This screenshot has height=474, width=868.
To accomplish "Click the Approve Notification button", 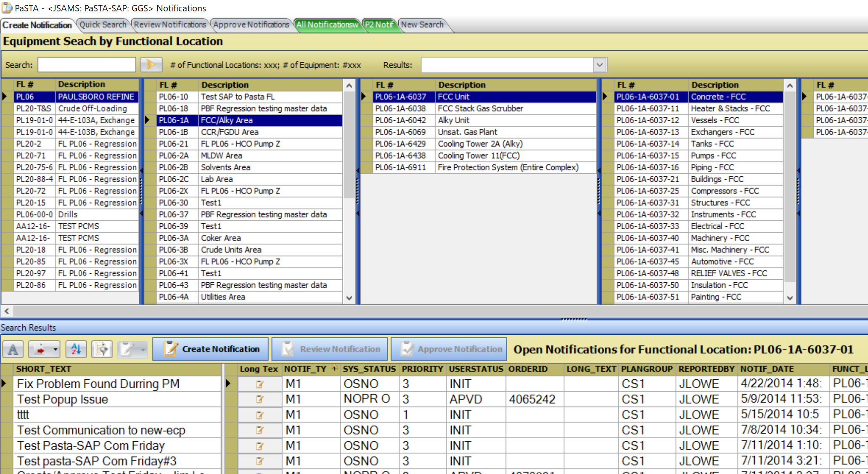I will (x=449, y=349).
